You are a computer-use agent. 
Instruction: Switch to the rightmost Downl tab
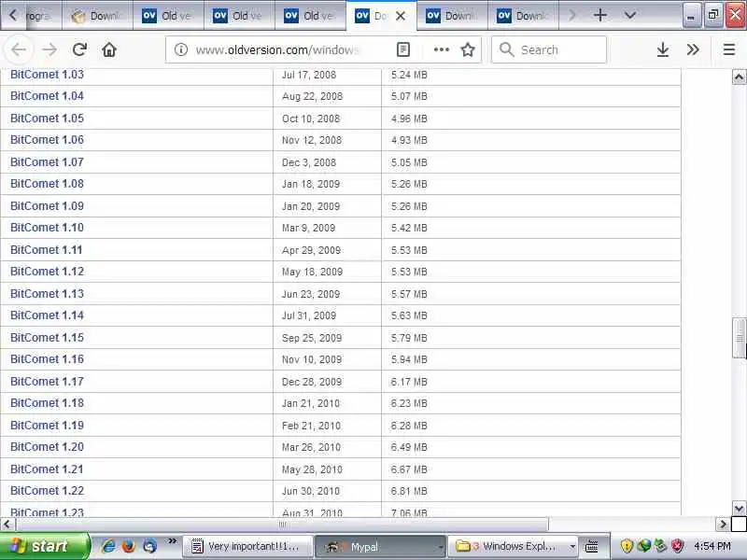pyautogui.click(x=523, y=16)
